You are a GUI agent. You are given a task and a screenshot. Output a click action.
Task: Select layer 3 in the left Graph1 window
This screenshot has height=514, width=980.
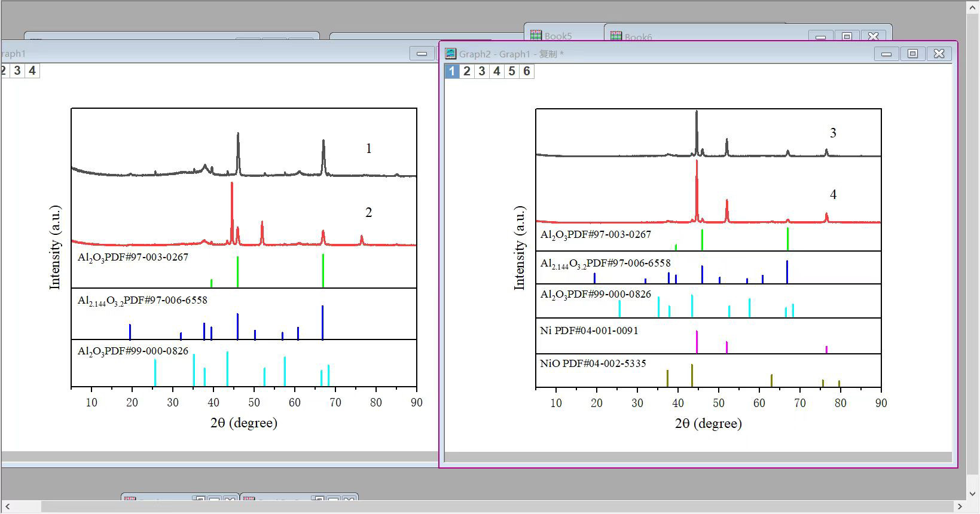[17, 71]
